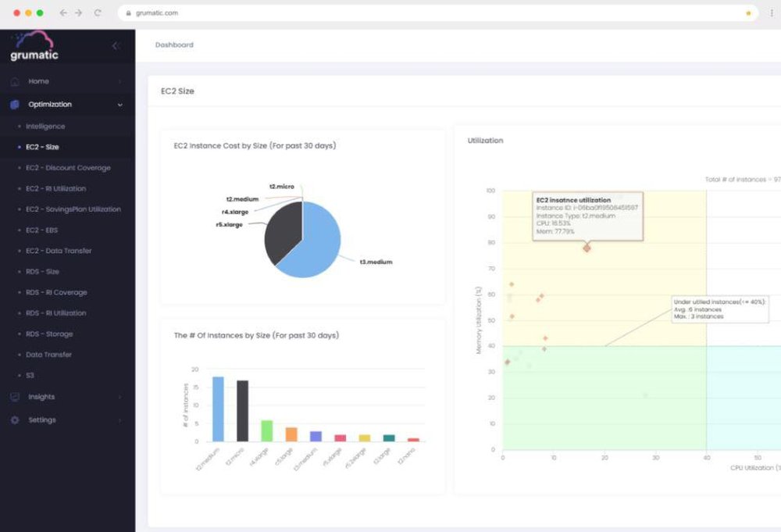Open EC2 - Discount Coverage page
The width and height of the screenshot is (781, 532).
tap(68, 168)
